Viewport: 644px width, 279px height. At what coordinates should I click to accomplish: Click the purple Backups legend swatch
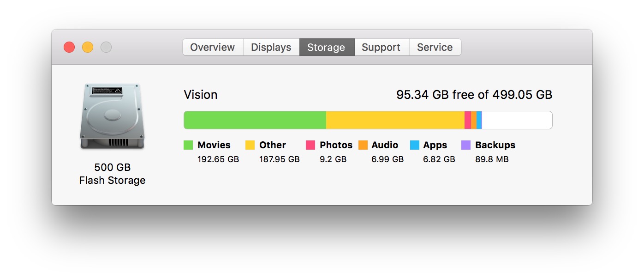(466, 145)
